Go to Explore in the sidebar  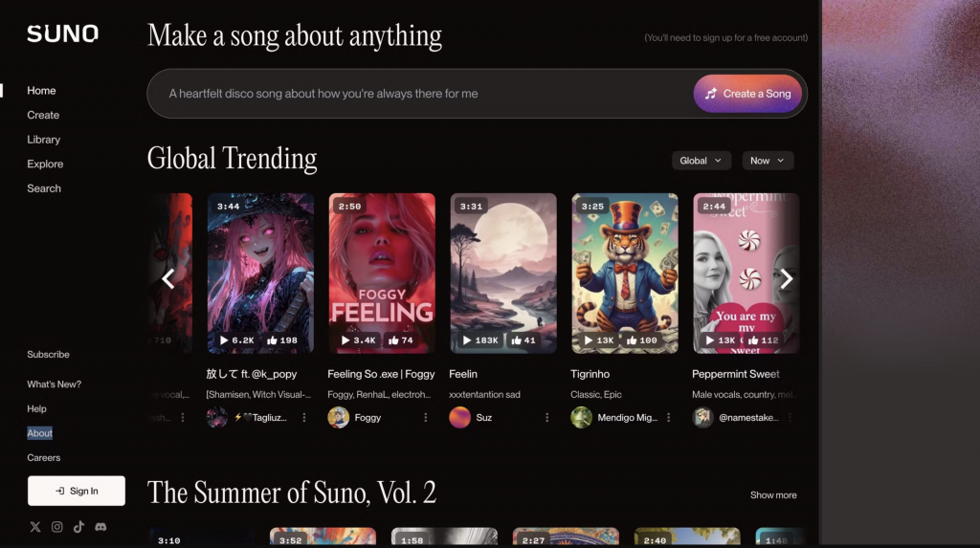pyautogui.click(x=45, y=164)
